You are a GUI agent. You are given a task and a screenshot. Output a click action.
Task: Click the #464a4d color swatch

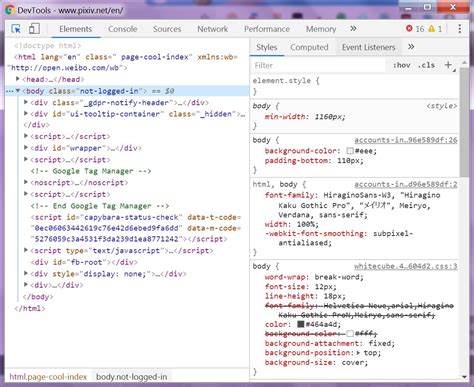coord(301,324)
